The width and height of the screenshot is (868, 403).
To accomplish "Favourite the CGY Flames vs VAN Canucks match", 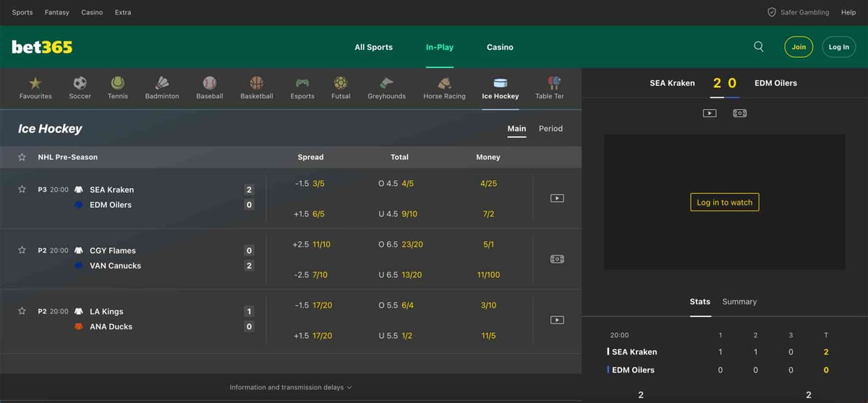I will click(x=22, y=250).
